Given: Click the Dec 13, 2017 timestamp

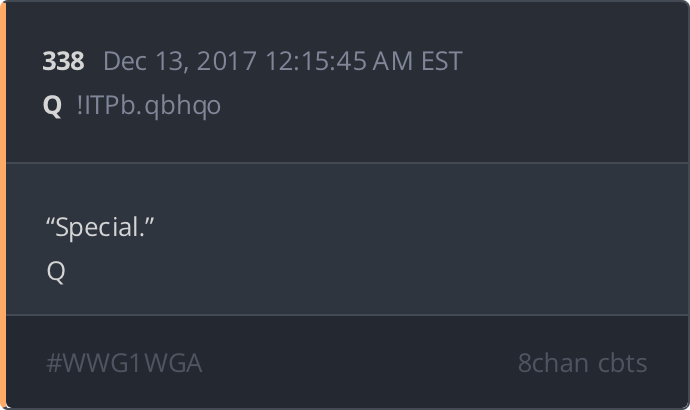Looking at the screenshot, I should tap(283, 61).
